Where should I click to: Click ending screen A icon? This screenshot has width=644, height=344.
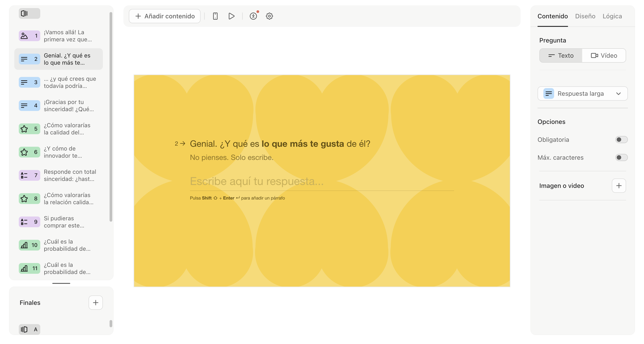point(29,329)
